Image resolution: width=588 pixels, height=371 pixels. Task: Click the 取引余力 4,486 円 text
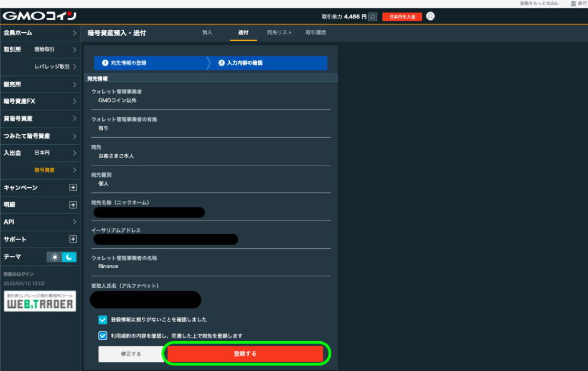point(344,17)
